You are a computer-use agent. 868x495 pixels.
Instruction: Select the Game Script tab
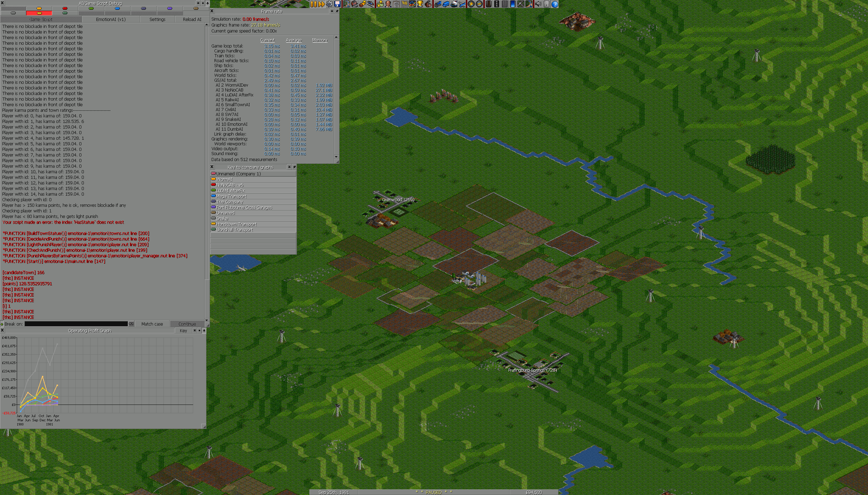[41, 19]
